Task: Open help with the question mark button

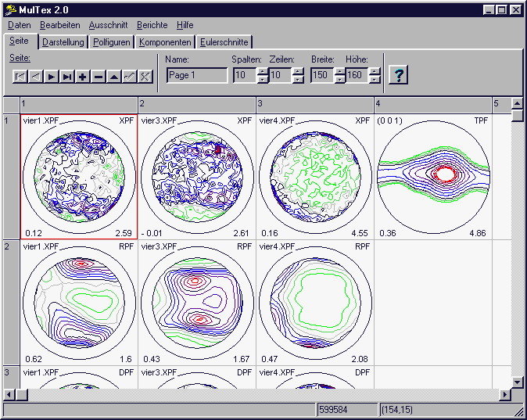Action: [x=399, y=75]
